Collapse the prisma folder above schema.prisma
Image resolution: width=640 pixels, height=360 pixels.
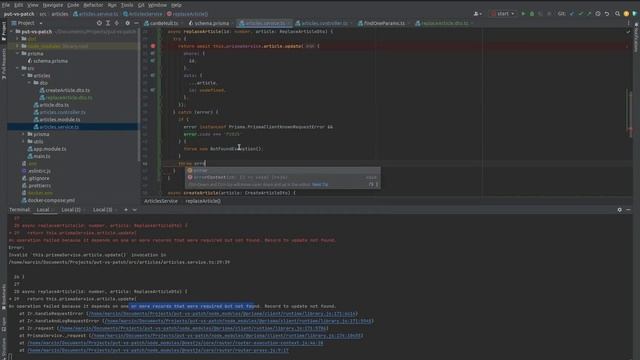(18, 53)
